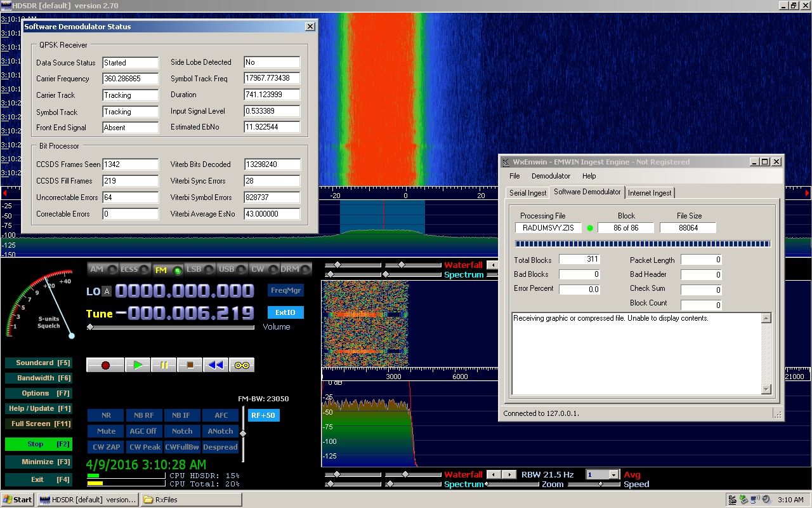The height and width of the screenshot is (508, 812).
Task: Open the Bandwidth [F6] menu
Action: (38, 378)
